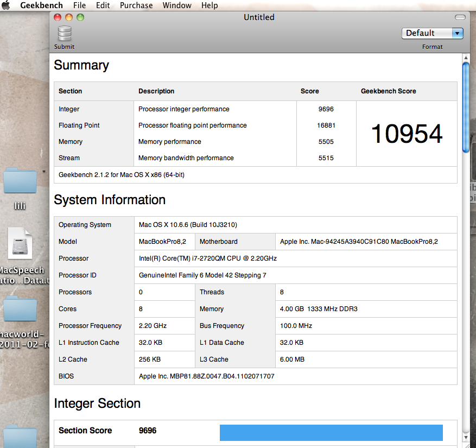The height and width of the screenshot is (448, 476).
Task: Select the Integer score 9696 in Summary
Action: tap(326, 109)
